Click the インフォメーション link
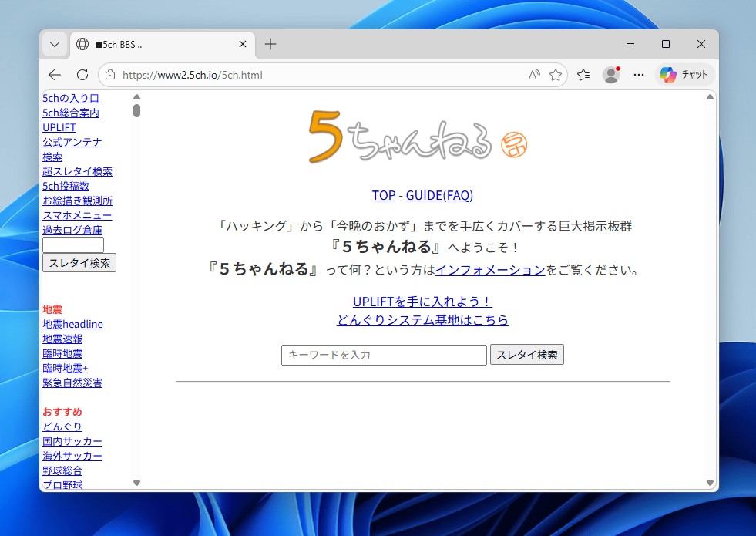This screenshot has height=536, width=756. (x=490, y=270)
